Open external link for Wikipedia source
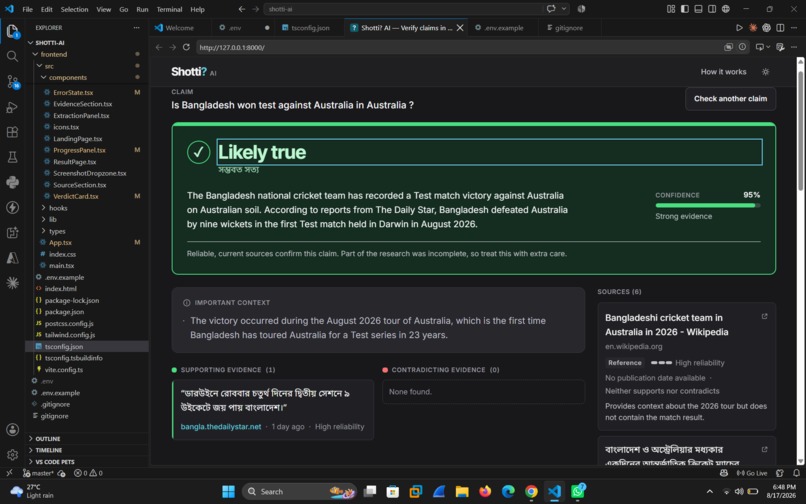Viewport: 806px width, 504px height. tap(764, 317)
